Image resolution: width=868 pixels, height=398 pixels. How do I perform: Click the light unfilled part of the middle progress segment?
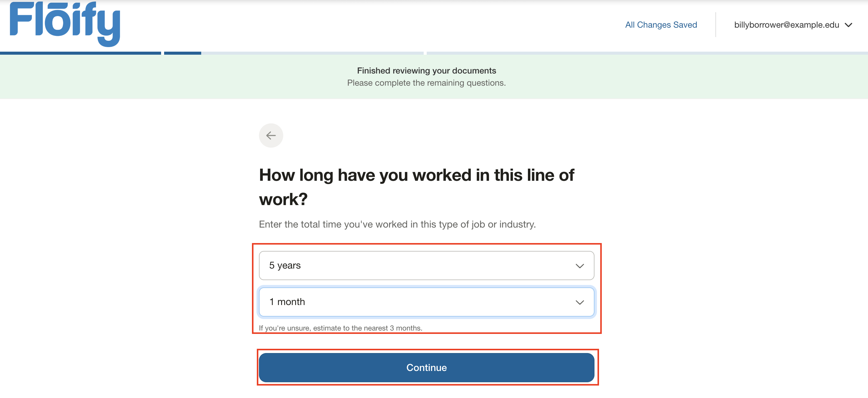click(312, 53)
